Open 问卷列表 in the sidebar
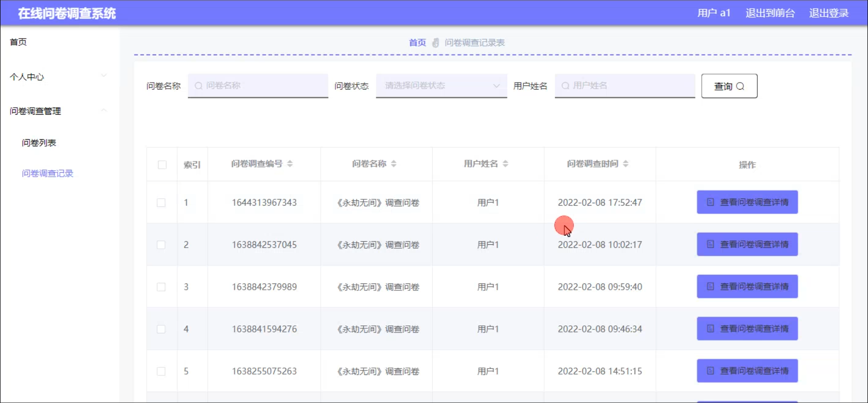 pyautogui.click(x=39, y=143)
